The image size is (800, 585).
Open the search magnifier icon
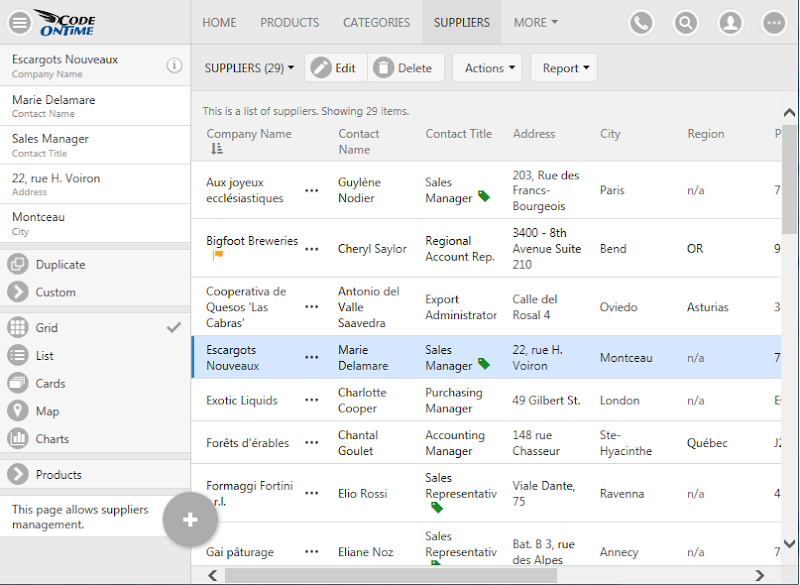click(x=686, y=23)
